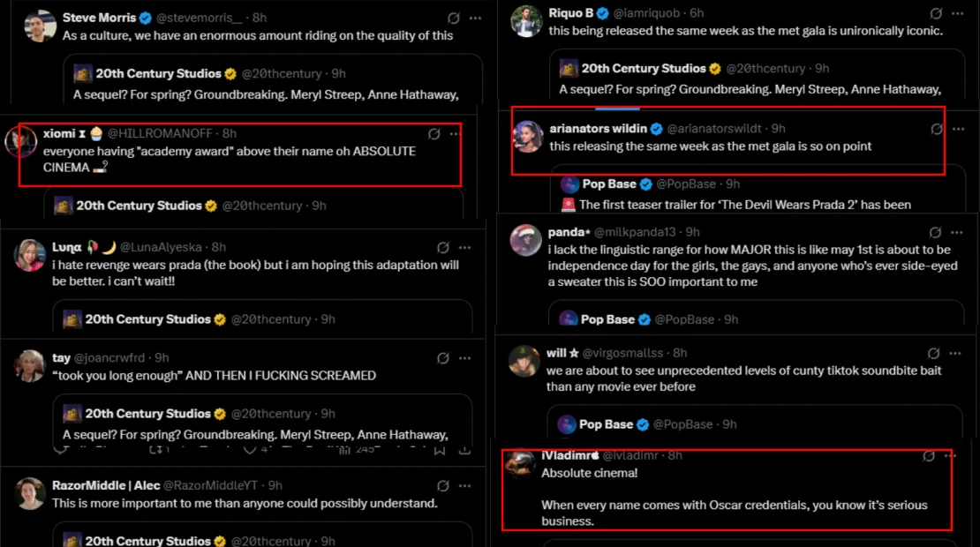This screenshot has width=980, height=547.
Task: Click the Grok icon on tay's tweet
Action: (x=444, y=358)
